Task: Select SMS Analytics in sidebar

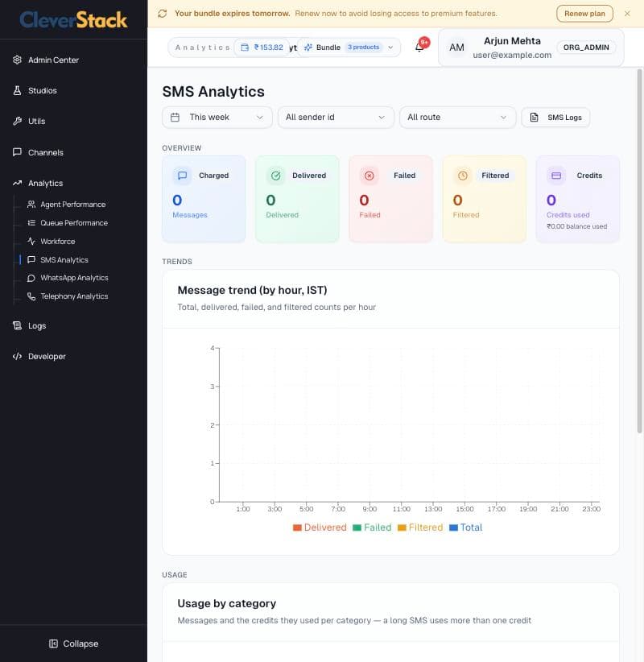Action: 58,259
